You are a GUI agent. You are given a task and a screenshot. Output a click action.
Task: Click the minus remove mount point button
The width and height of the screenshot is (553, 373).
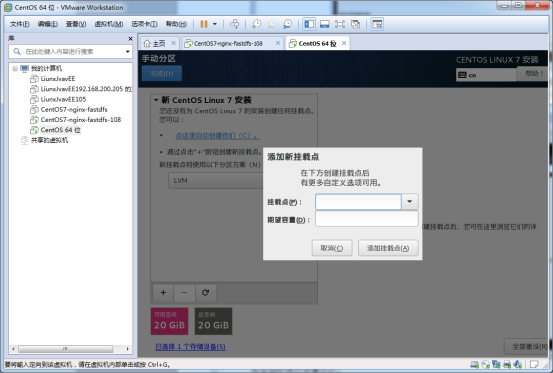tap(184, 293)
